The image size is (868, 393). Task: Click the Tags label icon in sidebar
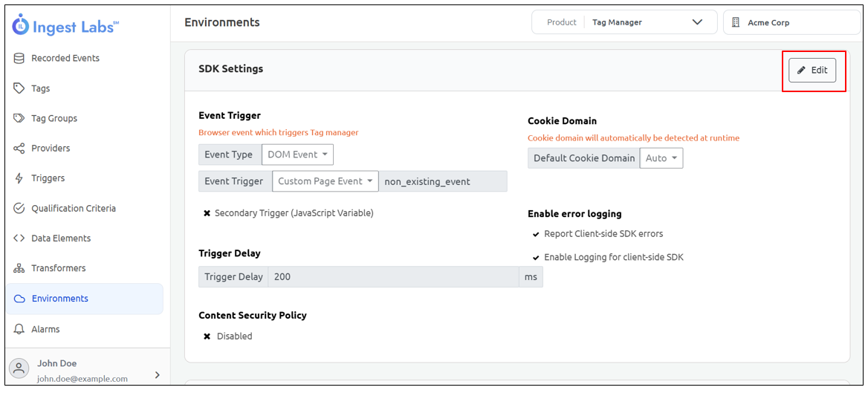click(19, 88)
